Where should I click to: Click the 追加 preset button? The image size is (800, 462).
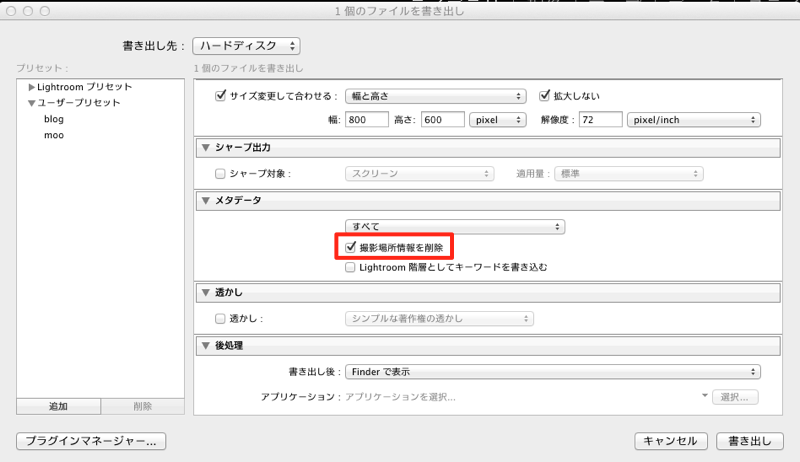(58, 406)
